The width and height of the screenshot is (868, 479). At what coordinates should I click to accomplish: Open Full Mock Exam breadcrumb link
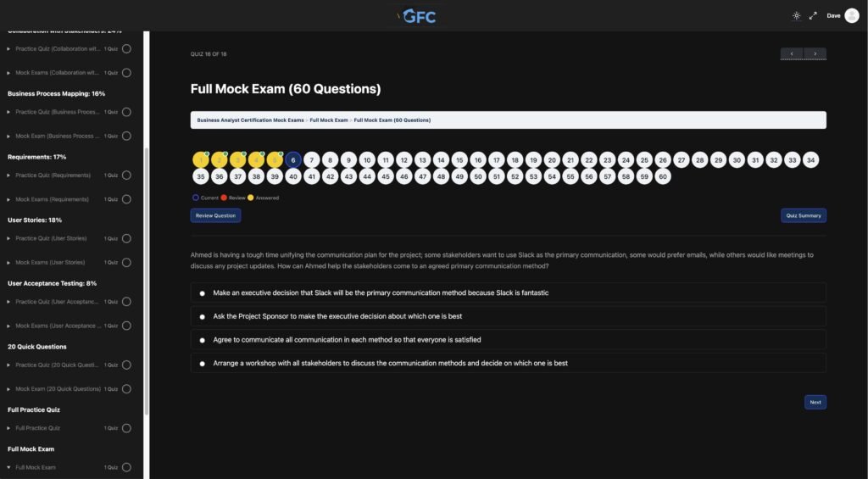(x=329, y=120)
